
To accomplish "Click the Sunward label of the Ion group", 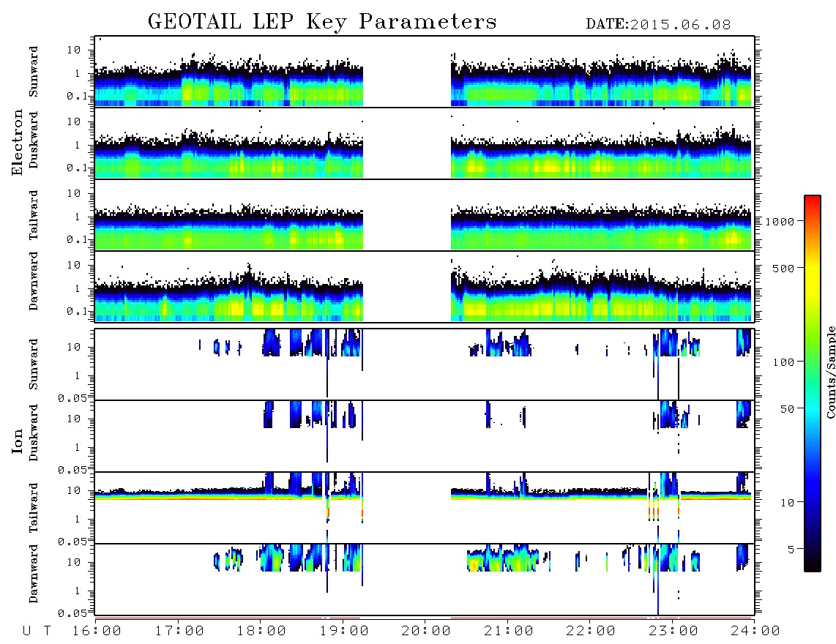I will 34,364.
